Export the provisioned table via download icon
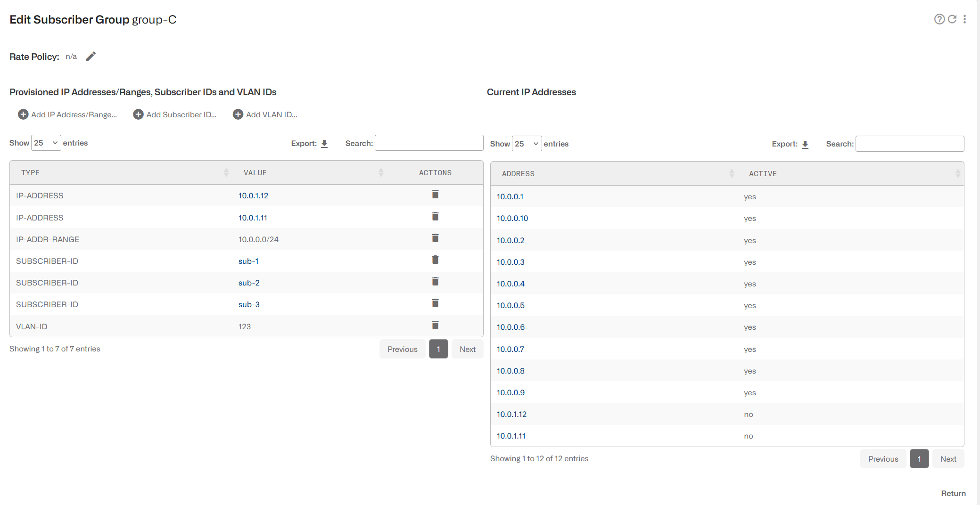This screenshot has height=505, width=980. coord(324,144)
